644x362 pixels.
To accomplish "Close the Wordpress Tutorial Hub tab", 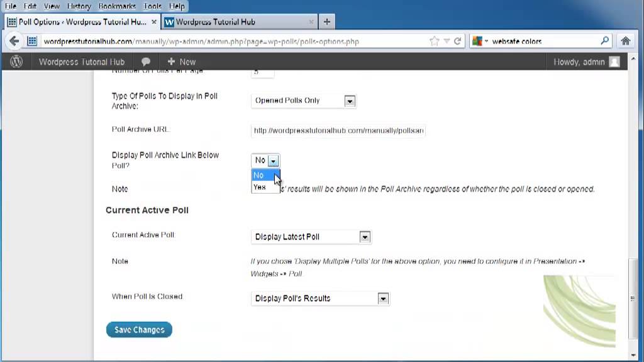I will [x=311, y=22].
